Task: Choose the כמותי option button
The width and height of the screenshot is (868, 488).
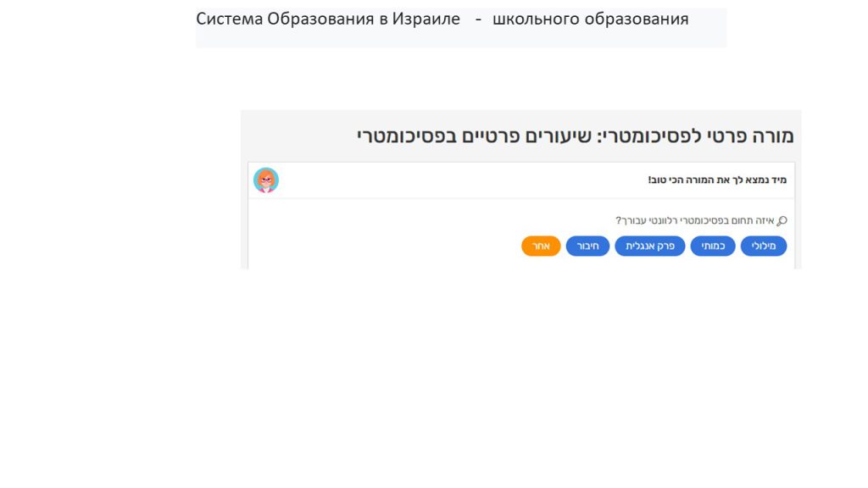Action: click(713, 247)
